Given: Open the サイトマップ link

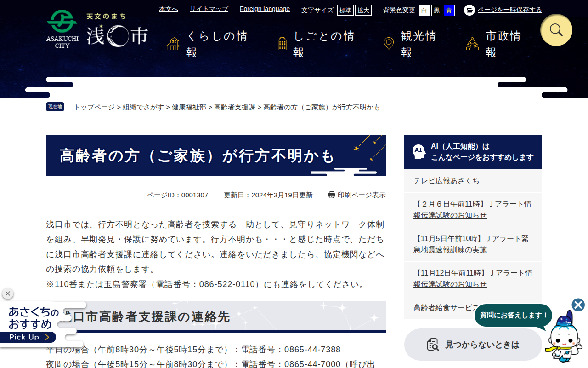Looking at the screenshot, I should pyautogui.click(x=209, y=9).
